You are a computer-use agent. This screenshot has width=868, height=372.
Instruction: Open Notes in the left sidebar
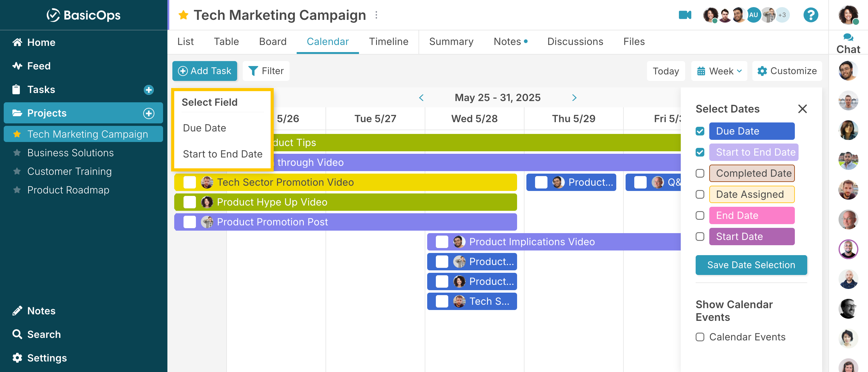34,311
